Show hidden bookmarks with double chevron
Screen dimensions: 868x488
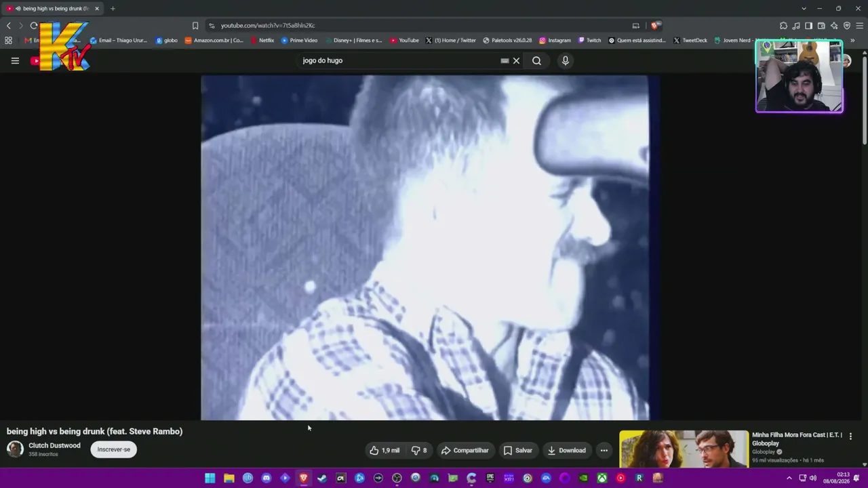coord(852,41)
